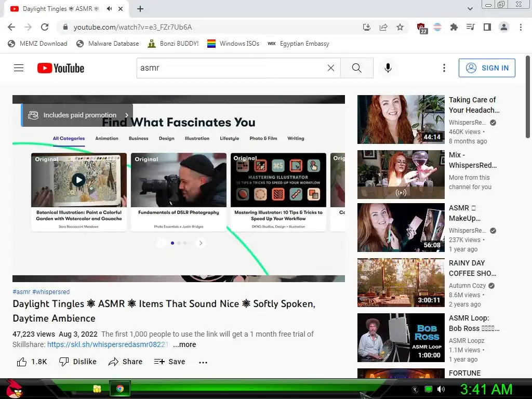Select the Writing tab in video
The width and height of the screenshot is (532, 399).
(x=296, y=138)
